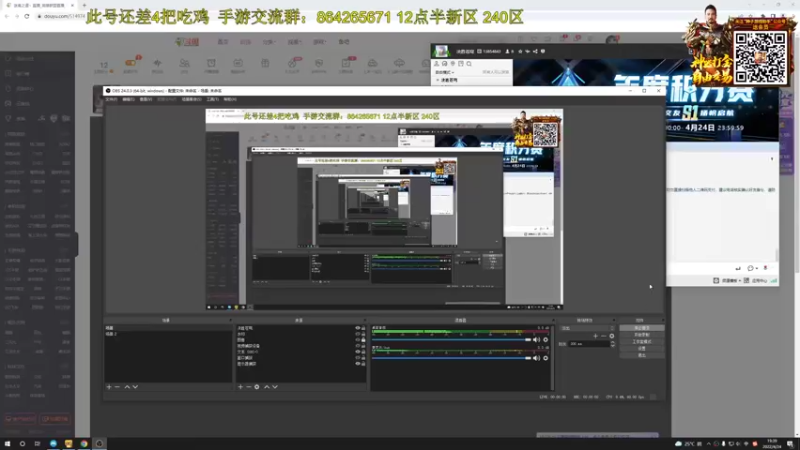Adjust mic/Aux volume slider

[452, 358]
